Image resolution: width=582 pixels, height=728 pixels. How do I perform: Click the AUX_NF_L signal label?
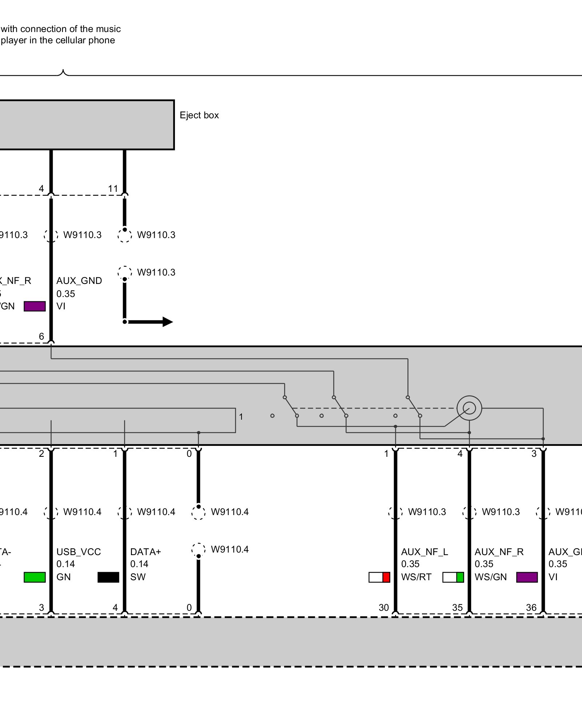point(424,552)
